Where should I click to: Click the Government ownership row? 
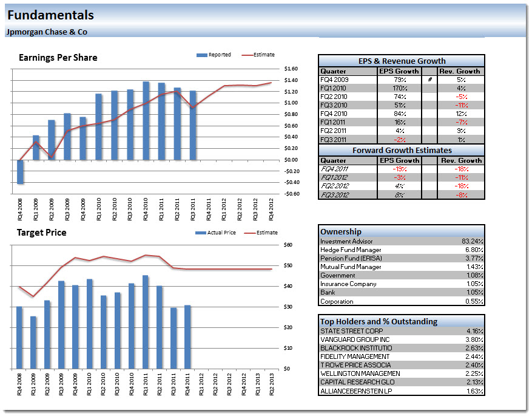(x=402, y=275)
